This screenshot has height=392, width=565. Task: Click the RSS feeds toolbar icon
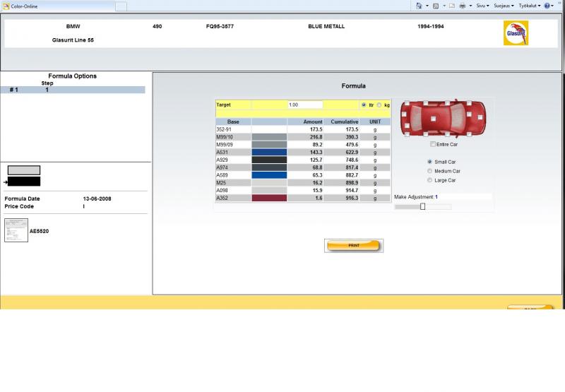click(x=436, y=6)
